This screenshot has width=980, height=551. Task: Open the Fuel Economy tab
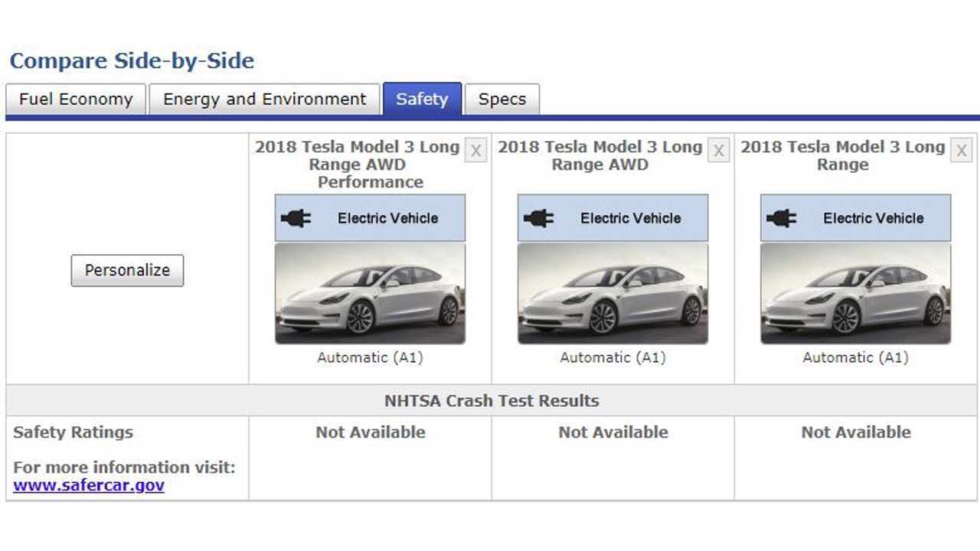click(x=76, y=99)
